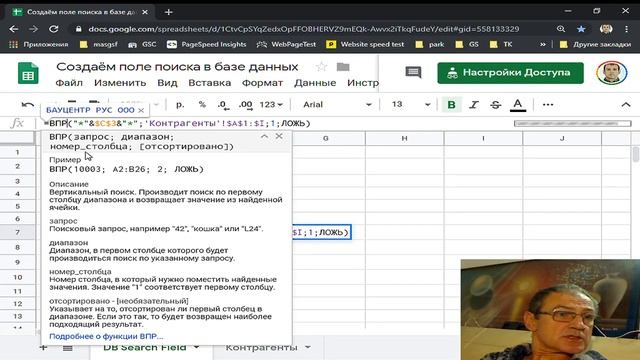Select row 1 header
The width and height of the screenshot is (640, 360).
18,152
